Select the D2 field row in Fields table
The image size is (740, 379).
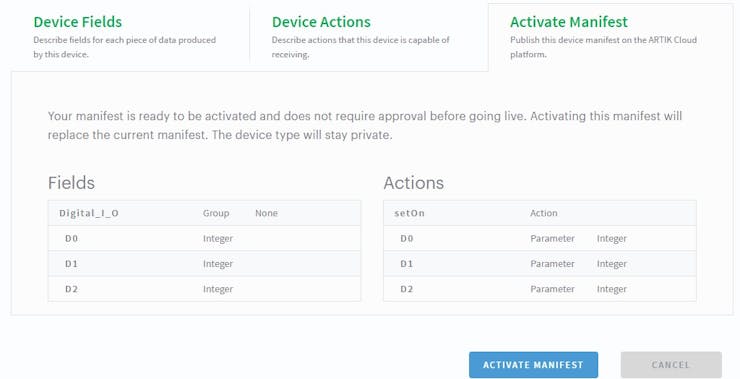pos(204,289)
